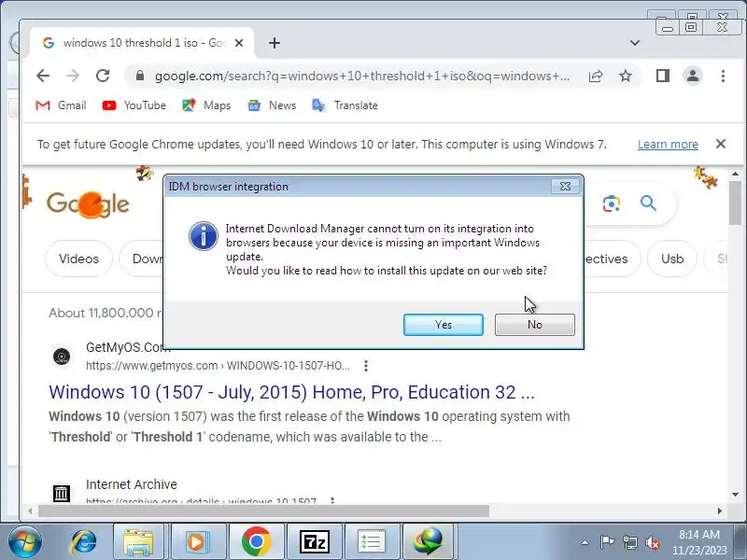Open Gmail bookmark
The height and width of the screenshot is (560, 747).
tap(61, 105)
